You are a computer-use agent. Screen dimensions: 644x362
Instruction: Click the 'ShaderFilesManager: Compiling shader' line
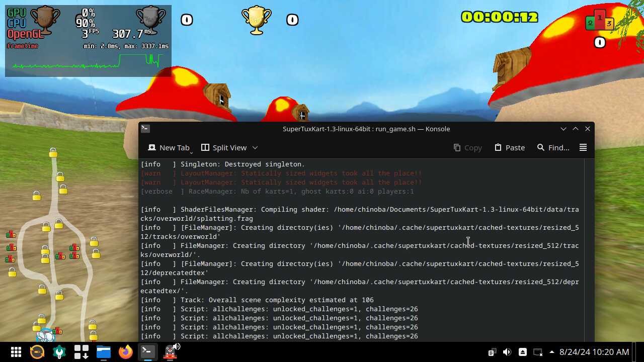pos(360,214)
